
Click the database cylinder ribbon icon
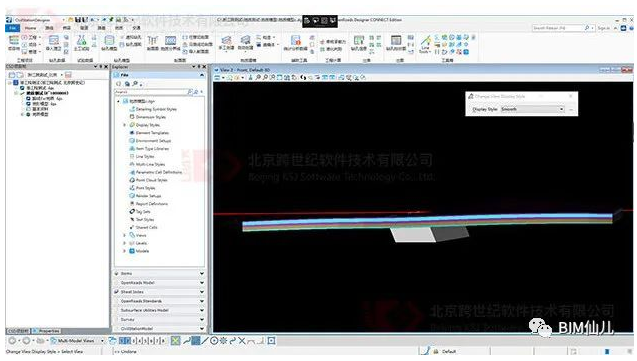pos(109,40)
